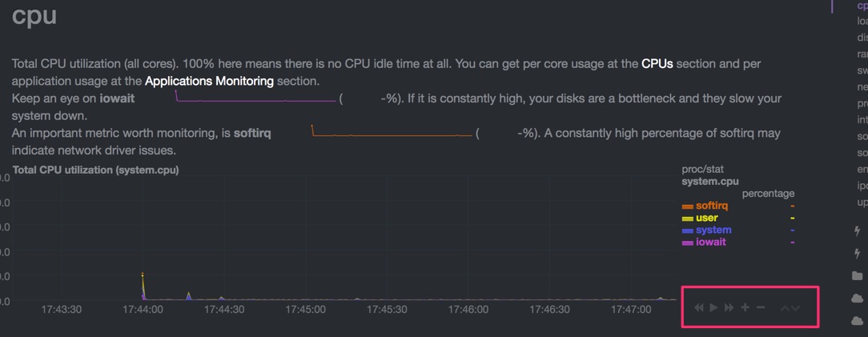Screen dimensions: 868x337
Task: Click the upper cloud icon in sidebar
Action: click(x=857, y=299)
